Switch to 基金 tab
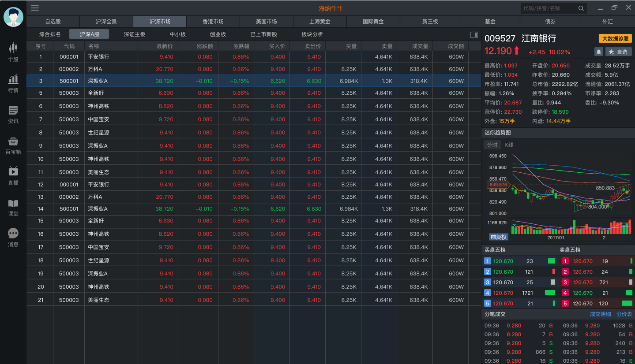 490,22
